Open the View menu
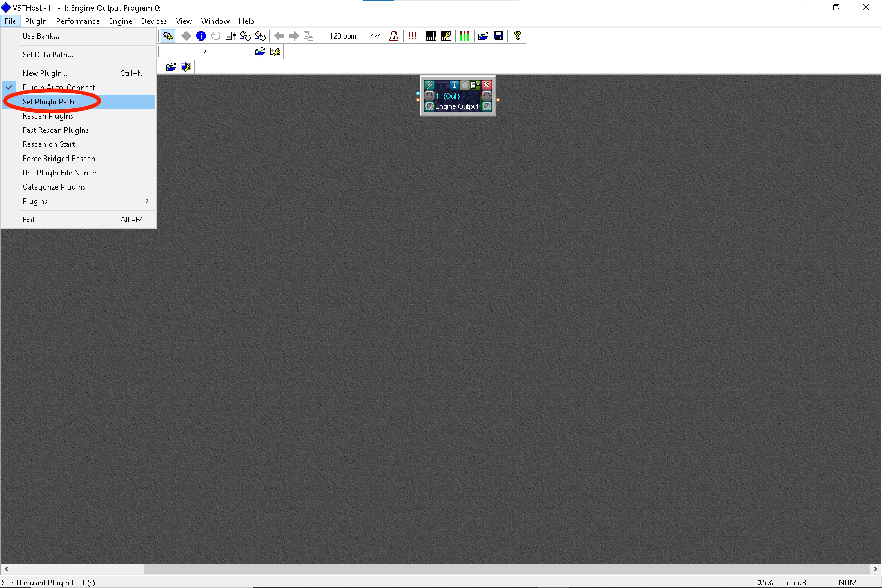The width and height of the screenshot is (882, 588). [184, 21]
